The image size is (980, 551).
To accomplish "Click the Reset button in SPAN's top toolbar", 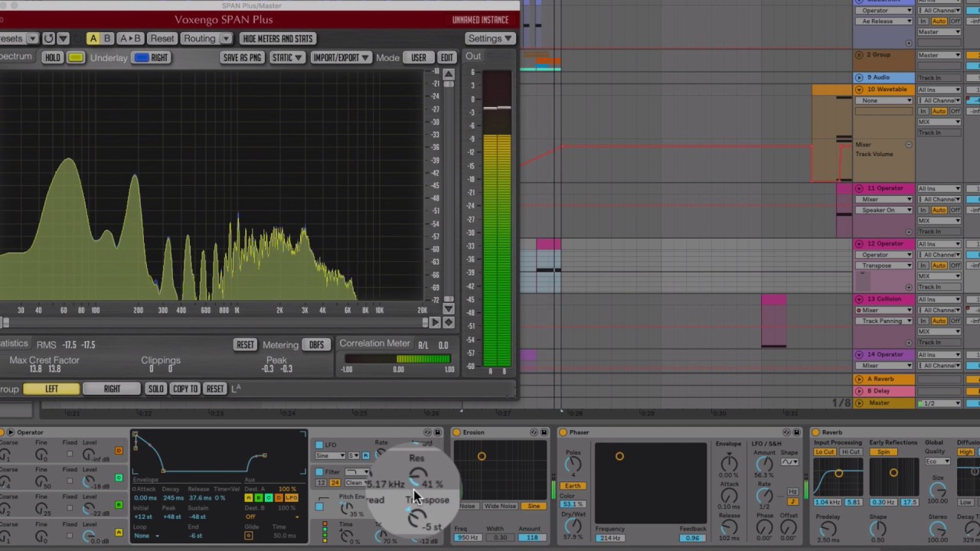I will point(162,38).
